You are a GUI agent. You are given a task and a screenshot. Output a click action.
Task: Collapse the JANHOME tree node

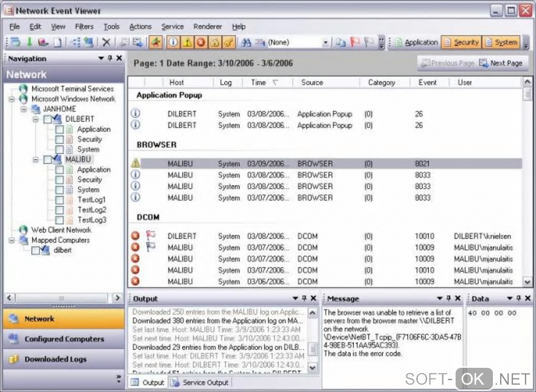coord(24,109)
